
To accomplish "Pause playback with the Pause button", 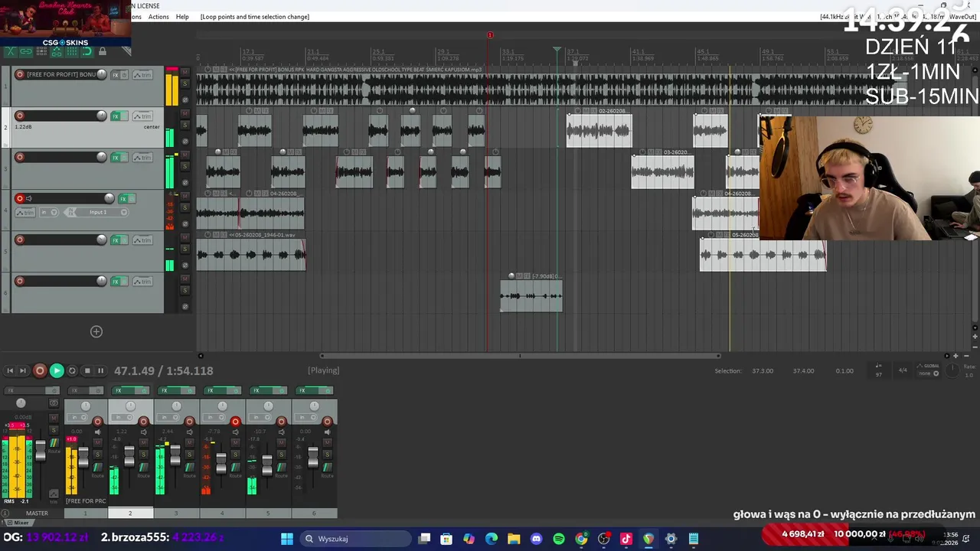I will point(100,370).
